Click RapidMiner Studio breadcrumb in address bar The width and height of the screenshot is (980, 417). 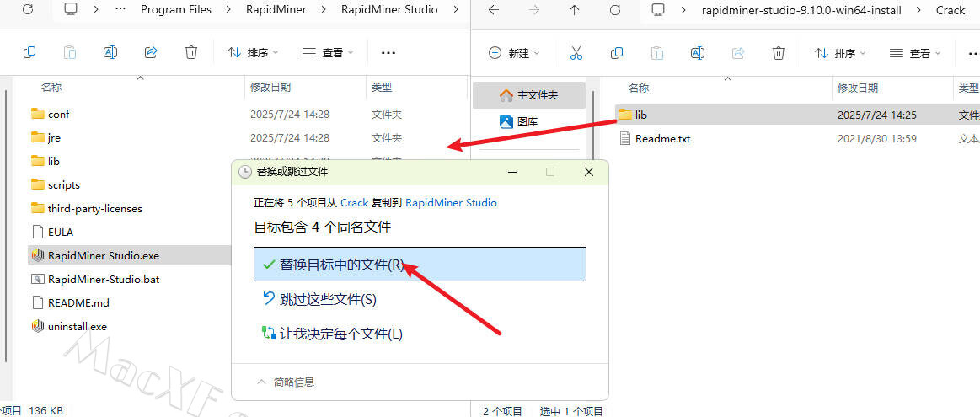[x=389, y=9]
